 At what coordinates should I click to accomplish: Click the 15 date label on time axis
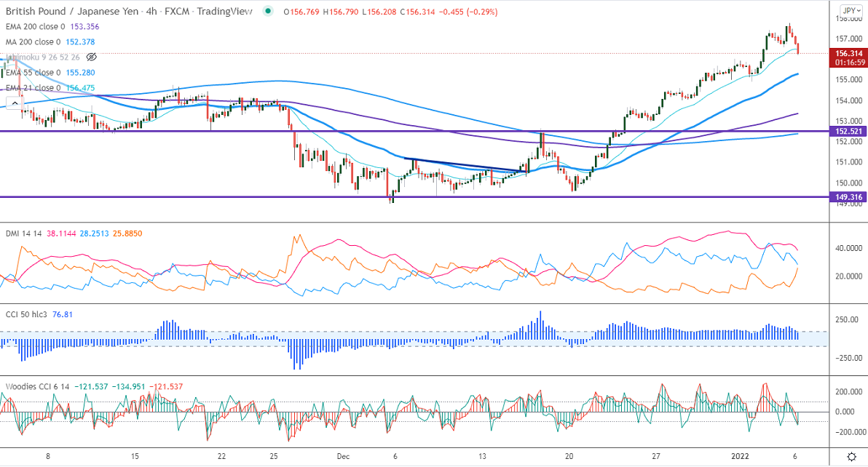pos(135,457)
